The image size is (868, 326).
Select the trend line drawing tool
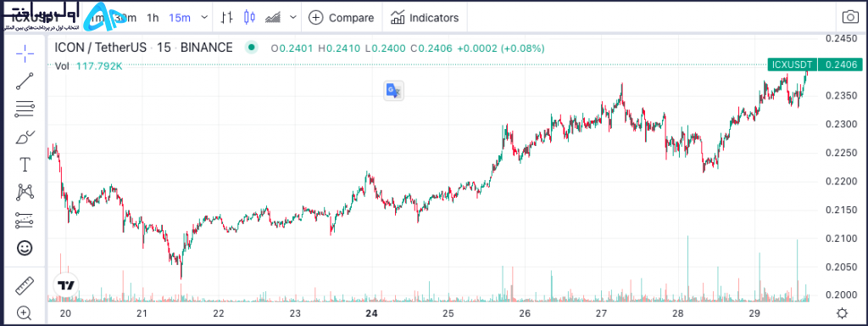coord(25,81)
